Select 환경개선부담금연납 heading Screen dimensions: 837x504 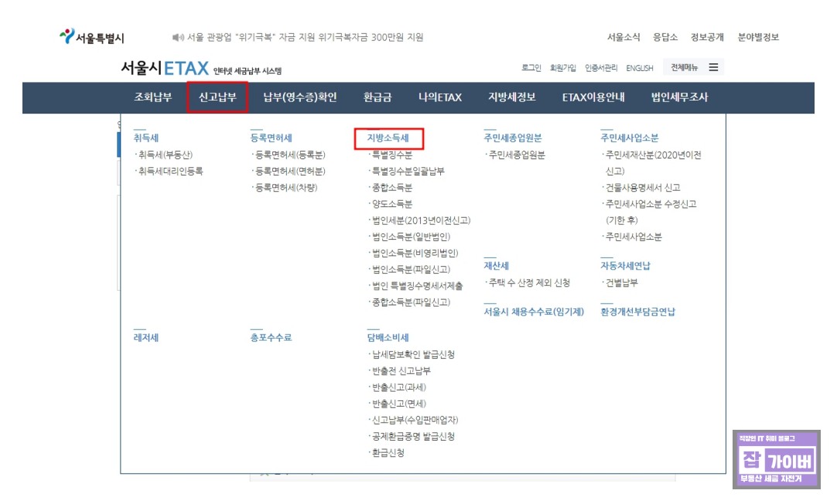(637, 312)
